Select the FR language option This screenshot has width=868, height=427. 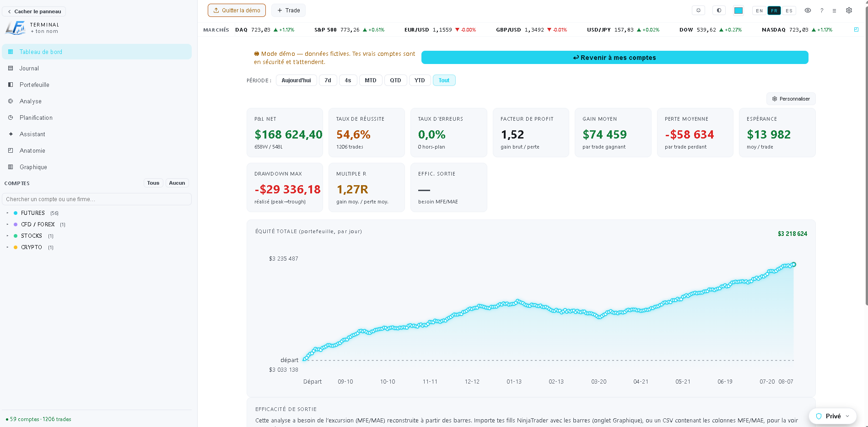click(x=774, y=11)
